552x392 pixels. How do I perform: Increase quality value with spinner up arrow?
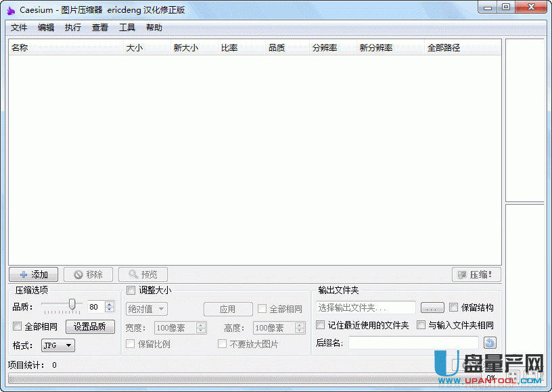tap(110, 304)
